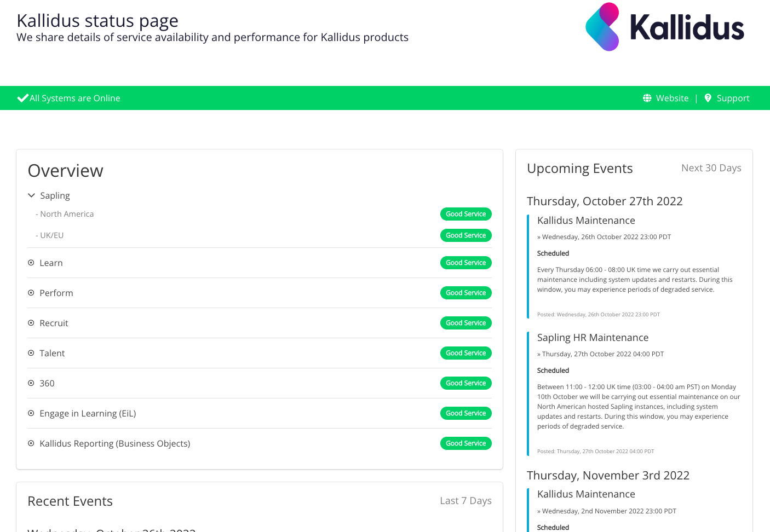Click the circle icon next to Recruit
Viewport: 770px width, 532px height.
(31, 323)
